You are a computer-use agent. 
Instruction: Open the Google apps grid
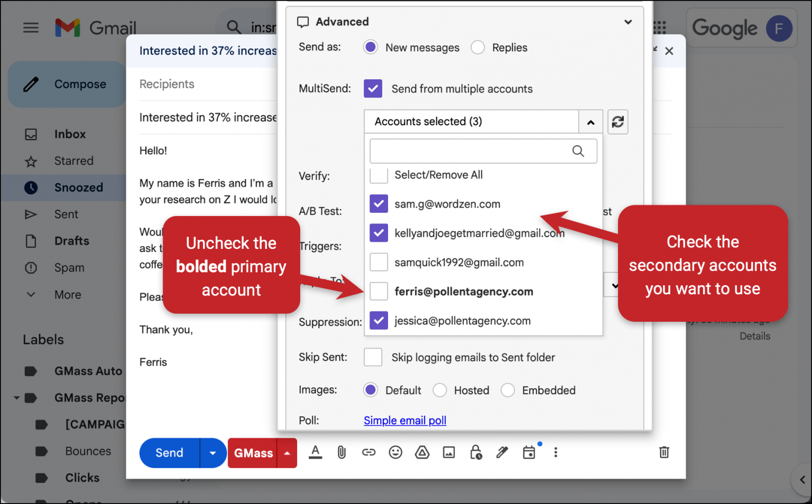tap(659, 28)
